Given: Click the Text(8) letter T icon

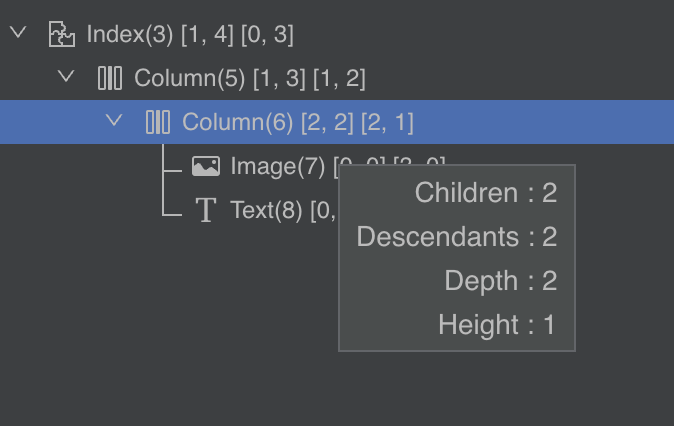Looking at the screenshot, I should pos(206,210).
